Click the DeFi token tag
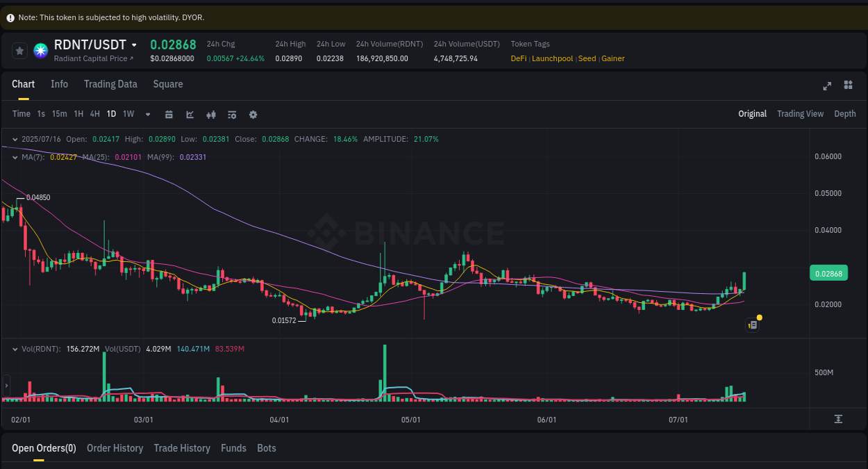 tap(518, 58)
